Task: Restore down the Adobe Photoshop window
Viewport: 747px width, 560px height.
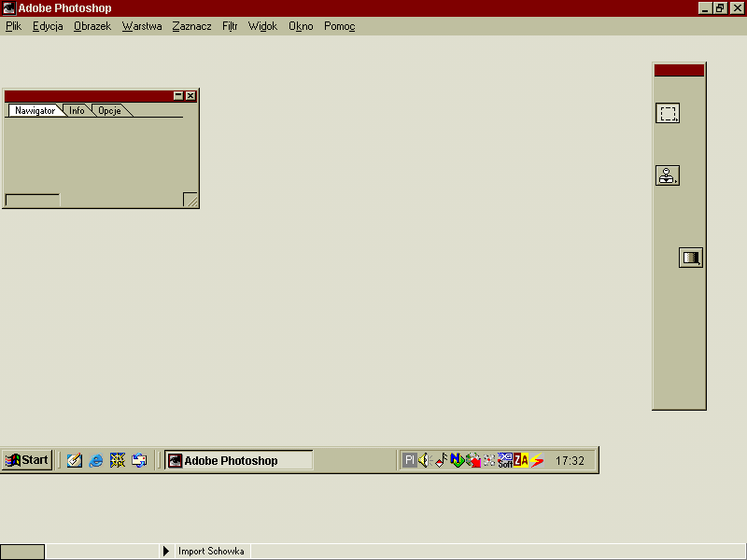Action: tap(720, 8)
